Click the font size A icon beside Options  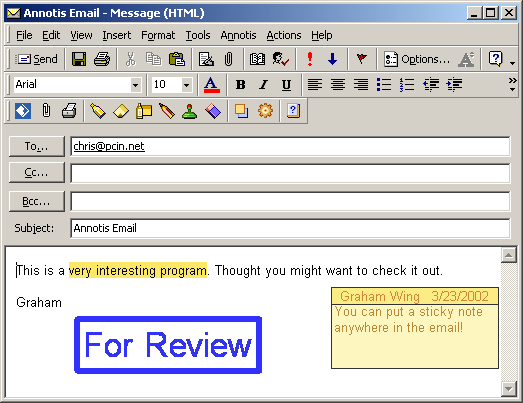click(x=466, y=59)
